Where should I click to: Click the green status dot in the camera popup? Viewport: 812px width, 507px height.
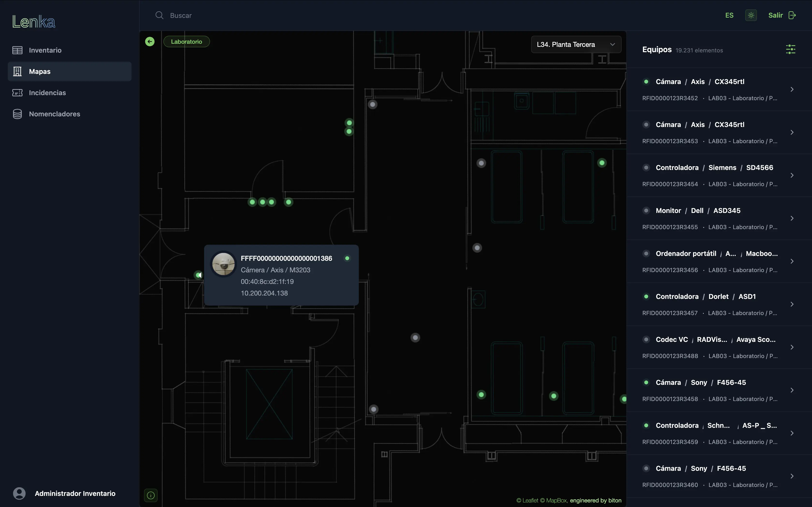347,258
